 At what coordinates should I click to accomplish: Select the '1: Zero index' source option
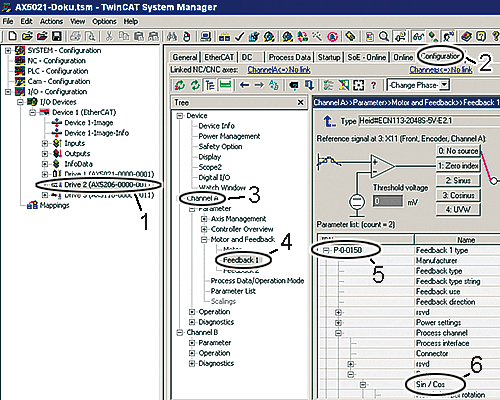coord(458,166)
